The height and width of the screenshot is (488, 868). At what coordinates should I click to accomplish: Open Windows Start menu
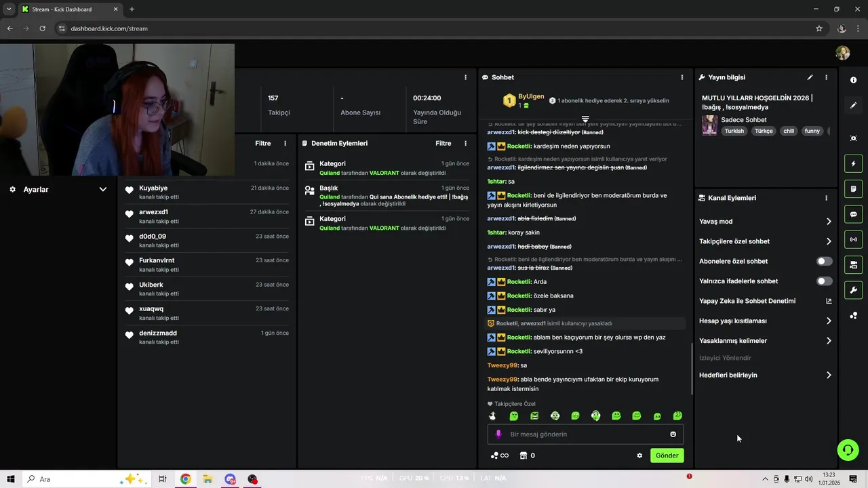coord(11,479)
